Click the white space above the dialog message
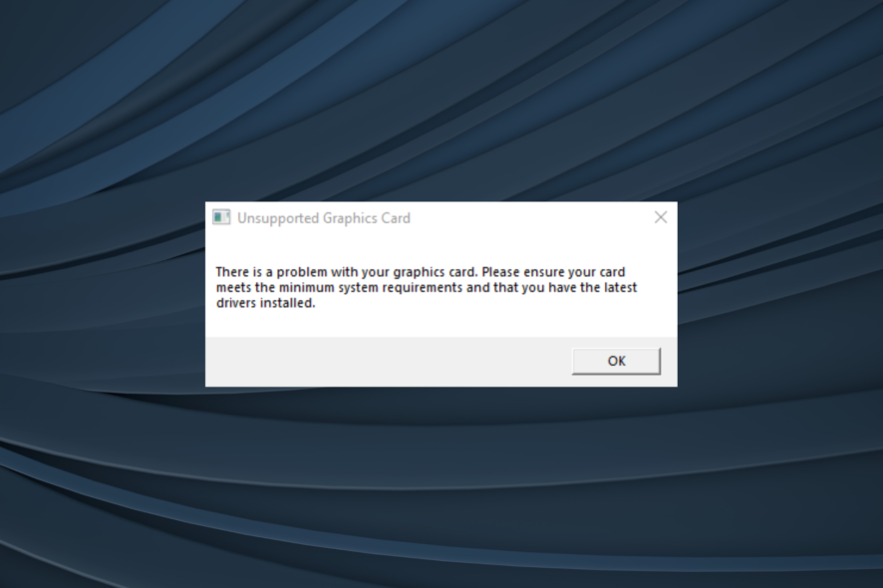This screenshot has width=883, height=588. (441, 248)
